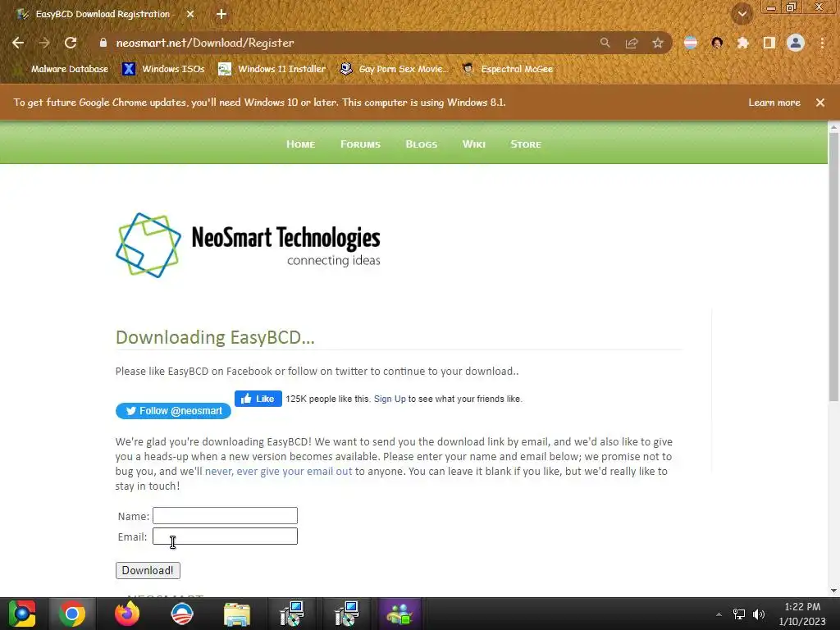Image resolution: width=840 pixels, height=630 pixels.
Task: Click the share page icon
Action: pyautogui.click(x=632, y=43)
